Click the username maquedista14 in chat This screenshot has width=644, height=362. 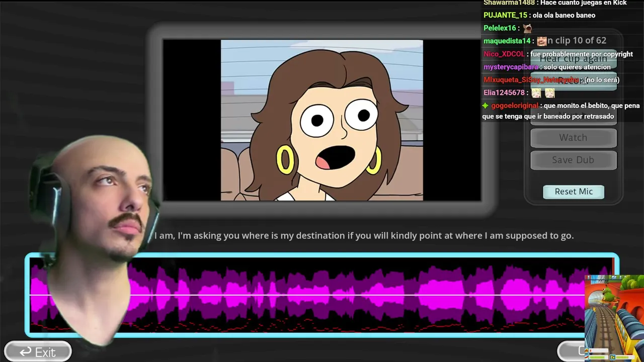click(507, 41)
